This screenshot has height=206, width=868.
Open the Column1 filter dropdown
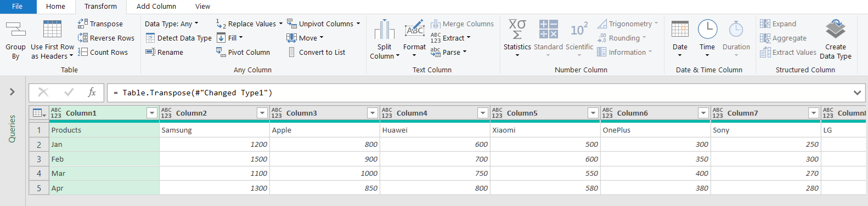152,113
